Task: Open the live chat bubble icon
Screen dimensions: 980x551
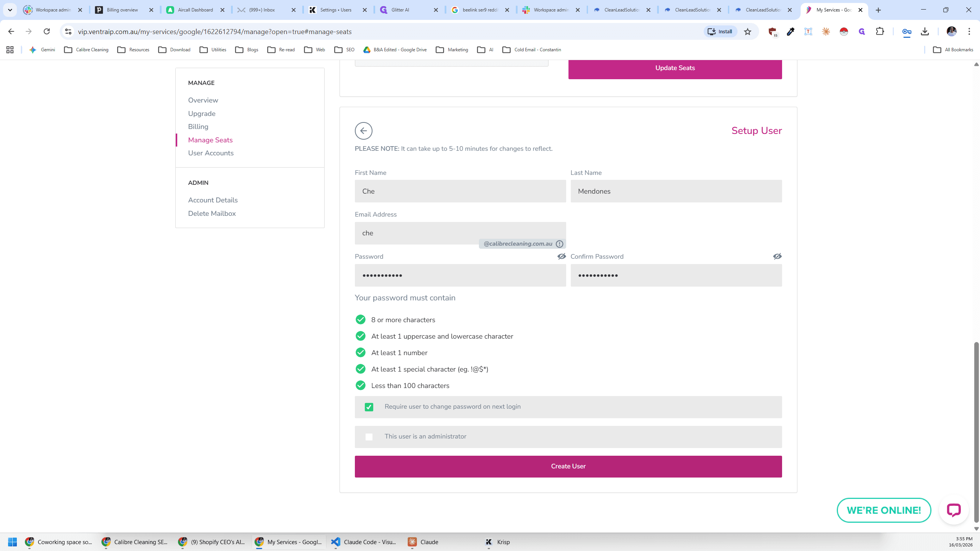Action: [954, 510]
